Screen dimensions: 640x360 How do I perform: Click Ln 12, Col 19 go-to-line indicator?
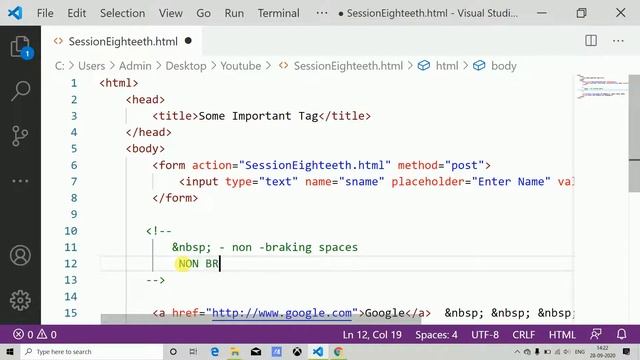[372, 335]
